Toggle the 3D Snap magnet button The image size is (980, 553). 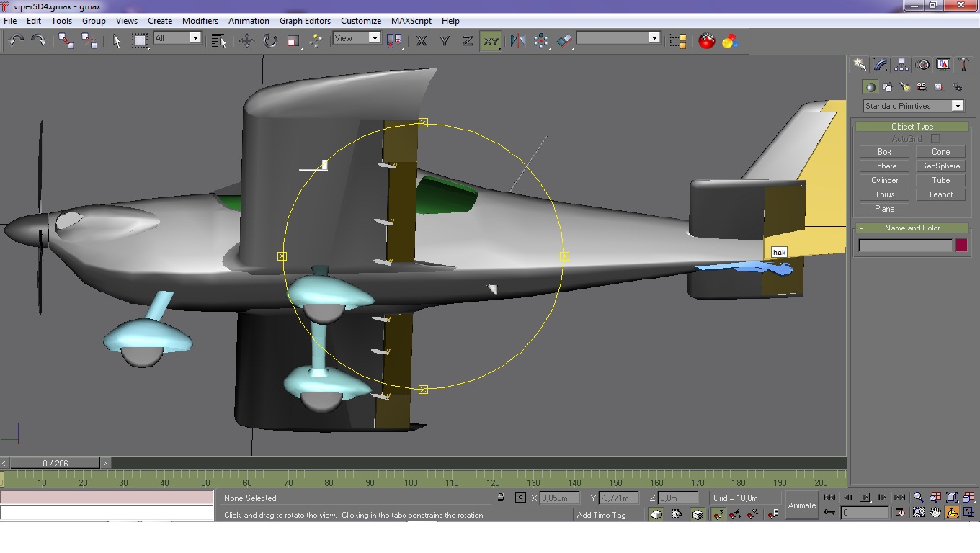point(718,514)
